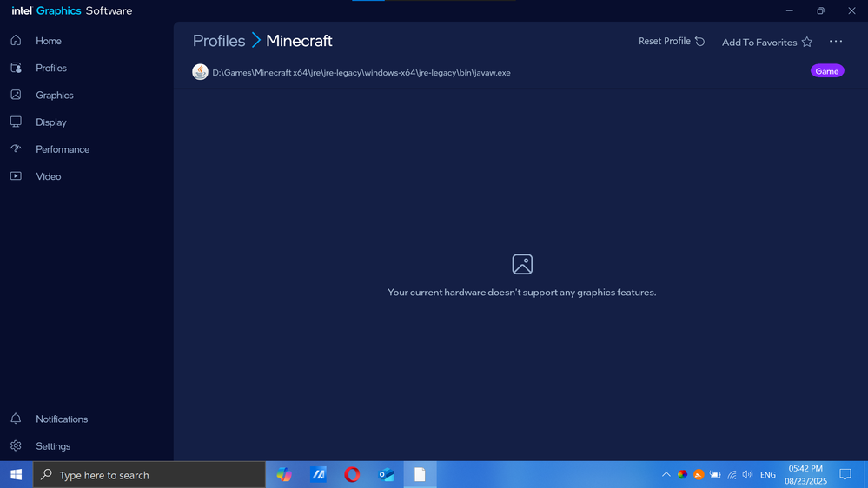
Task: Launch Opera browser from the taskbar
Action: click(x=352, y=475)
